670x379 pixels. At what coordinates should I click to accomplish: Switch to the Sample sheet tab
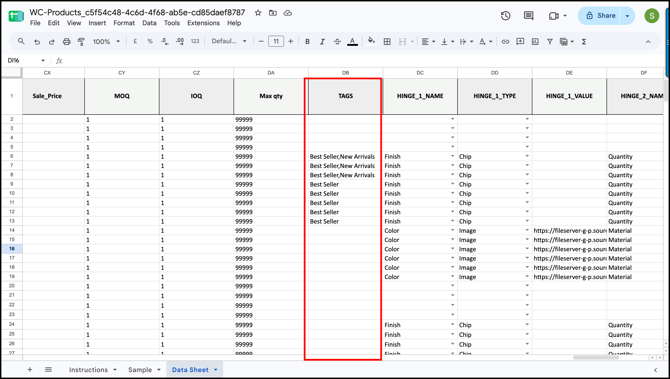(140, 370)
